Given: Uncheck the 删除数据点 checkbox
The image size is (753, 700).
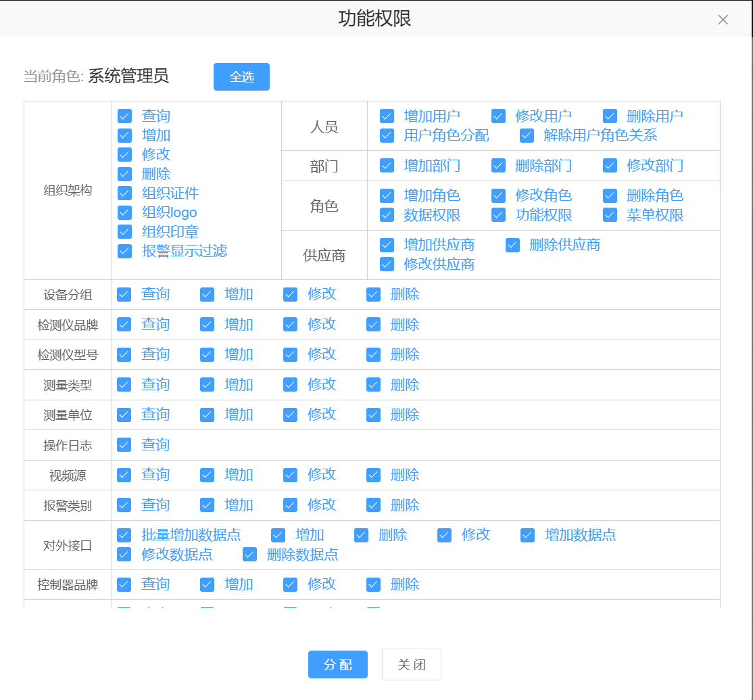Looking at the screenshot, I should pos(249,555).
